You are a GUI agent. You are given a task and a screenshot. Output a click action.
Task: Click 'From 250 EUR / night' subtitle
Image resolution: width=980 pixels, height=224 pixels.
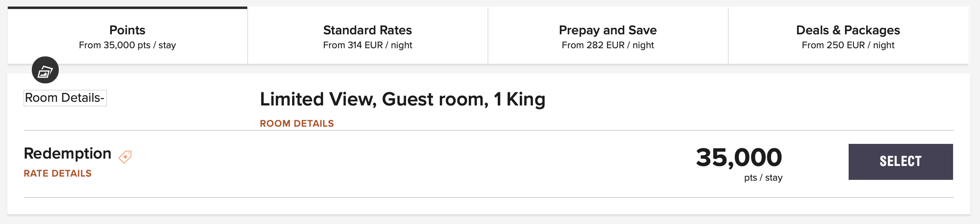point(848,45)
